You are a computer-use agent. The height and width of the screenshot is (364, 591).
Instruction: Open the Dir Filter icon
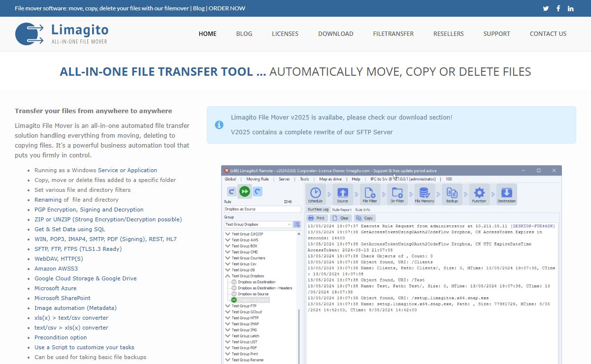(x=397, y=194)
